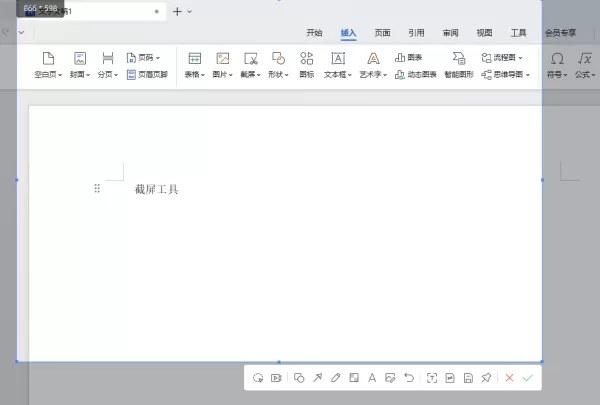600x405 pixels.
Task: Cancel the screenshot with red X
Action: click(x=509, y=378)
